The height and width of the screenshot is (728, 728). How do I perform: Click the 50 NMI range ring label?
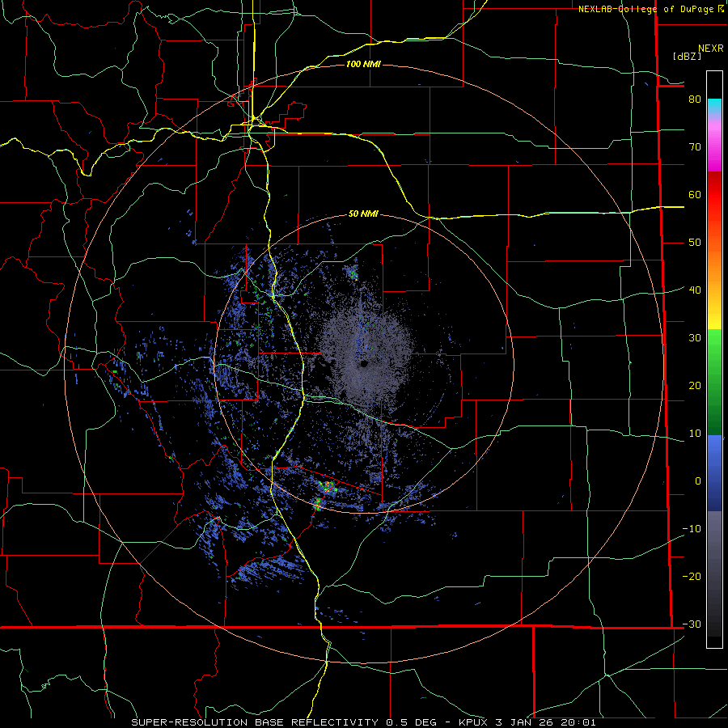[363, 214]
